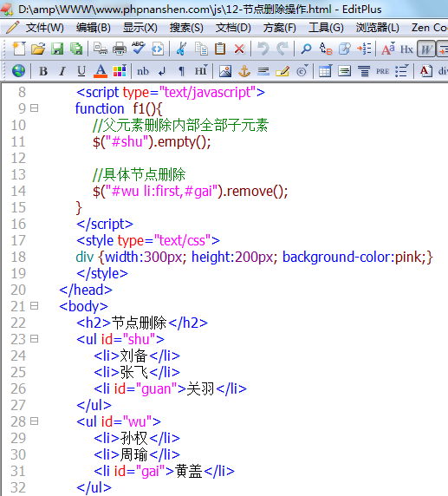
Task: Open the 工具(G) menu
Action: tap(326, 28)
